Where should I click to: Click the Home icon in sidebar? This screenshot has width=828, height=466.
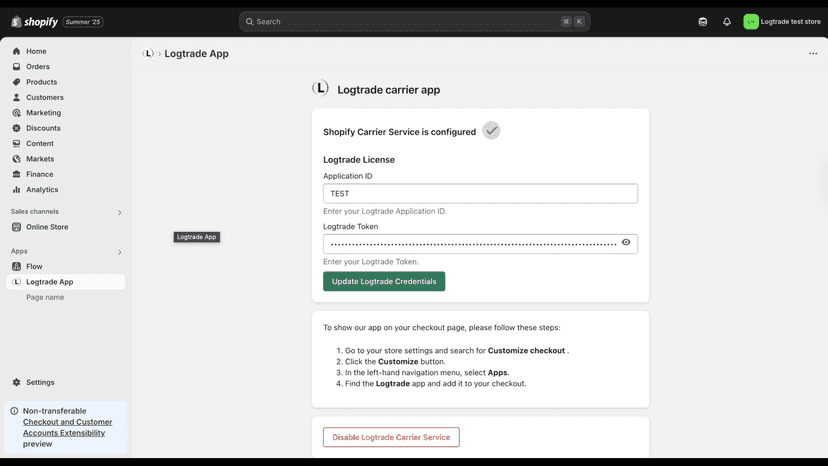(x=16, y=51)
